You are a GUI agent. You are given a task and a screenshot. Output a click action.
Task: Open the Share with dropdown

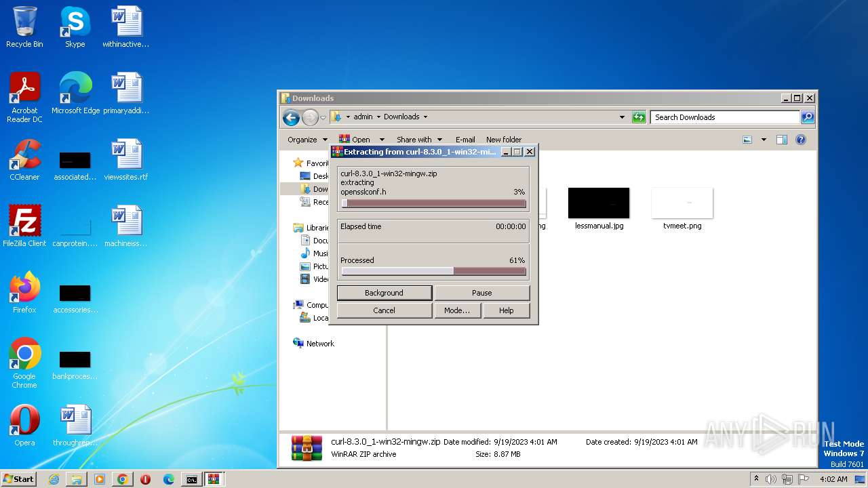click(419, 140)
